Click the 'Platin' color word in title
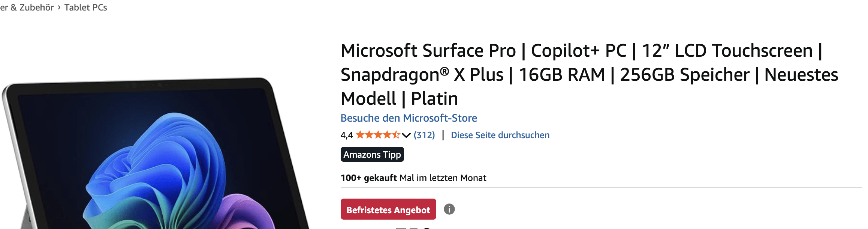The height and width of the screenshot is (229, 868). (x=434, y=99)
